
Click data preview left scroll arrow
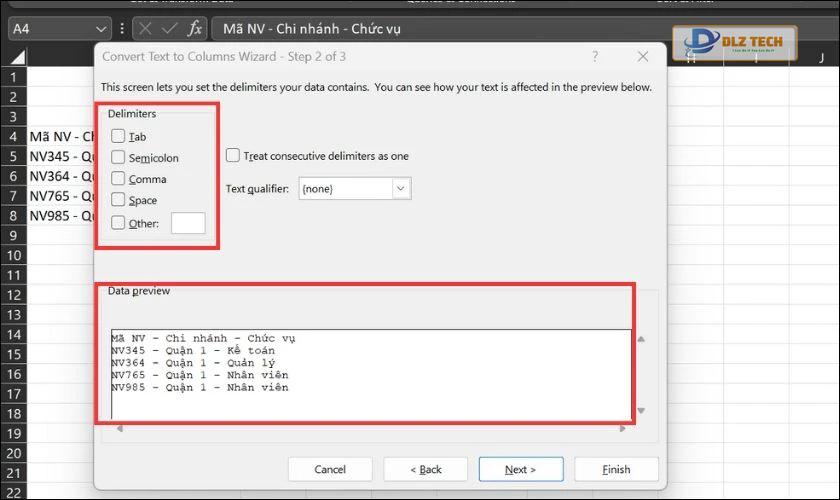click(x=119, y=429)
